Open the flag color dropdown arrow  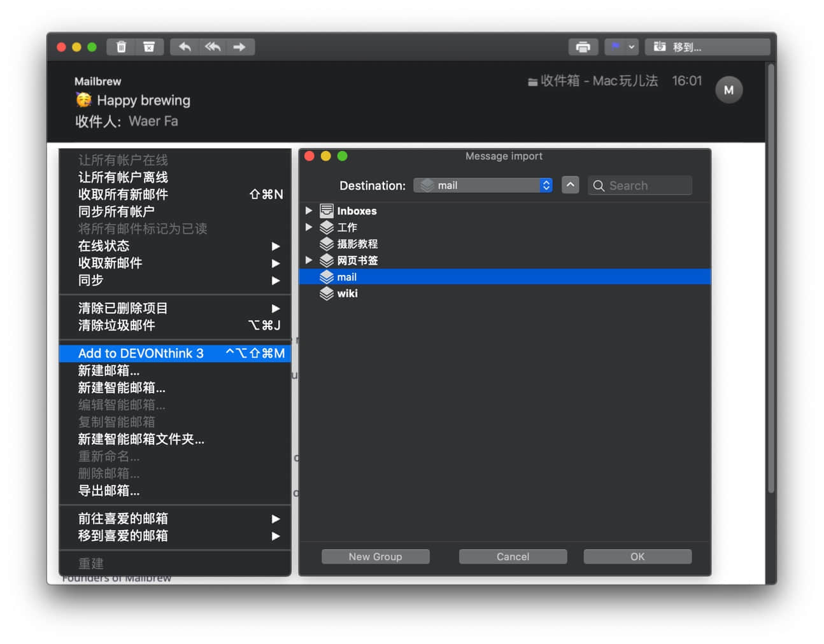click(x=632, y=47)
